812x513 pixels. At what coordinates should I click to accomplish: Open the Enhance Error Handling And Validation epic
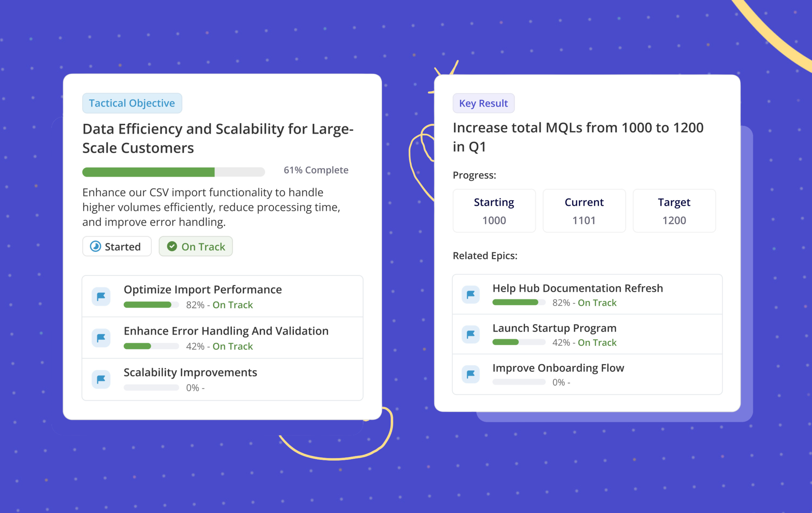[x=223, y=338]
